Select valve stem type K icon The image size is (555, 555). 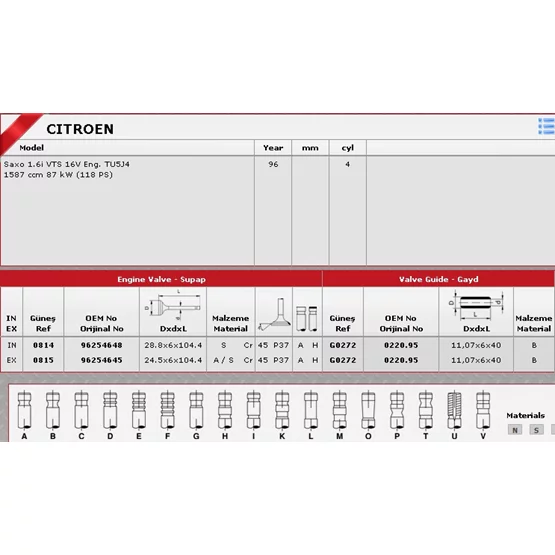coord(282,410)
